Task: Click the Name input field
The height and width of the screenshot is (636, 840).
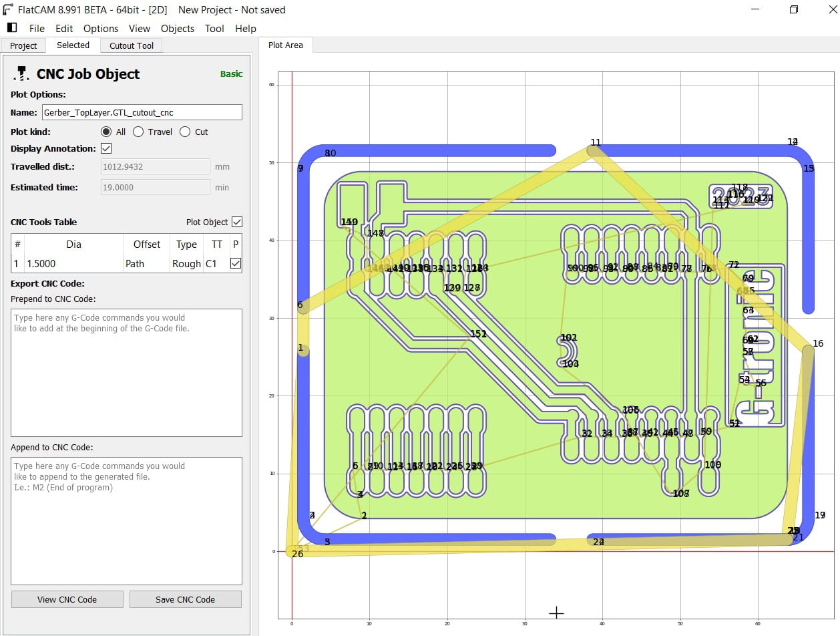Action: 142,113
